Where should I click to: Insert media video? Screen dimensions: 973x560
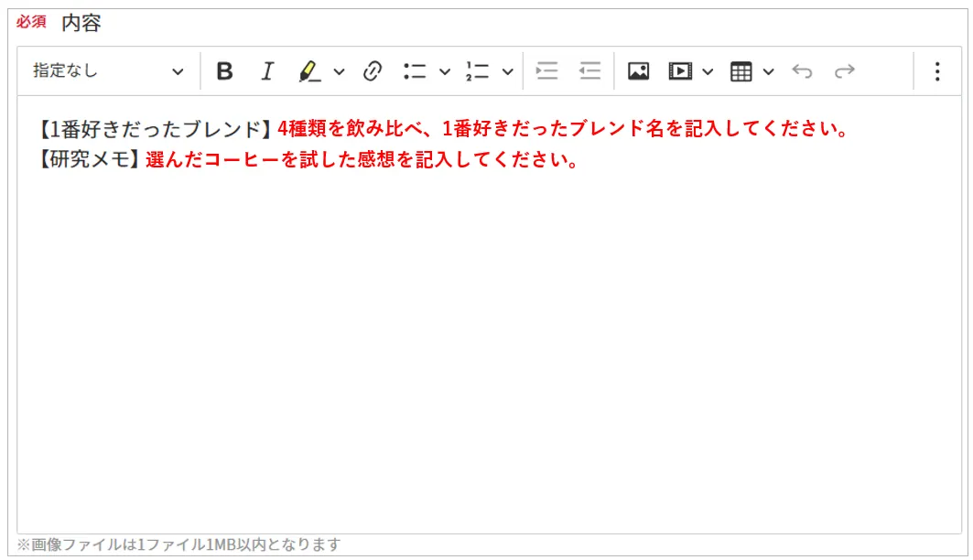[x=680, y=71]
